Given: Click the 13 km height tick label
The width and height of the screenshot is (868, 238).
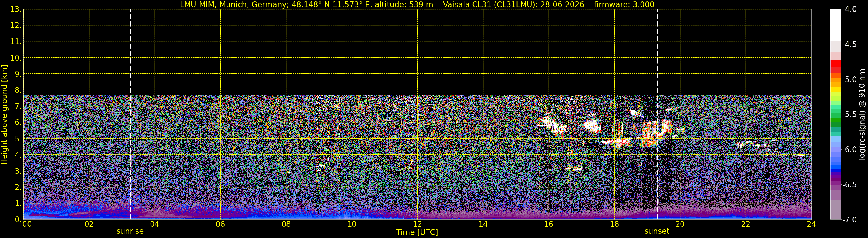Looking at the screenshot, I should pos(15,10).
